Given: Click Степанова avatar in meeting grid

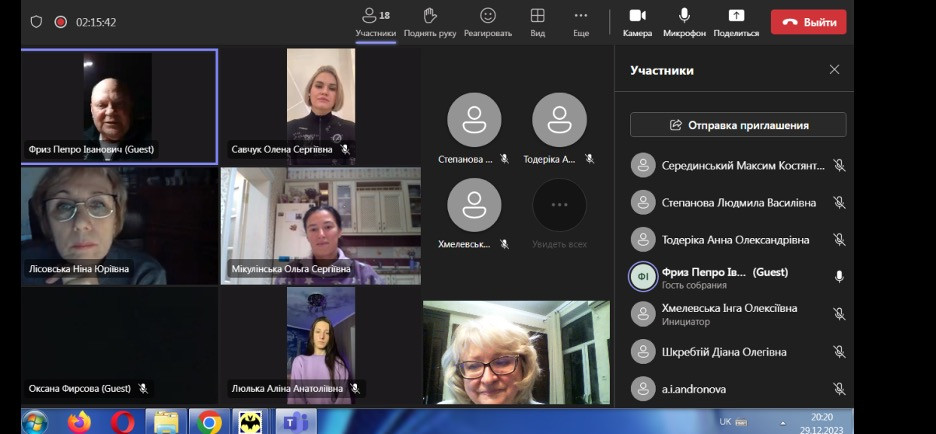Looking at the screenshot, I should [x=474, y=120].
